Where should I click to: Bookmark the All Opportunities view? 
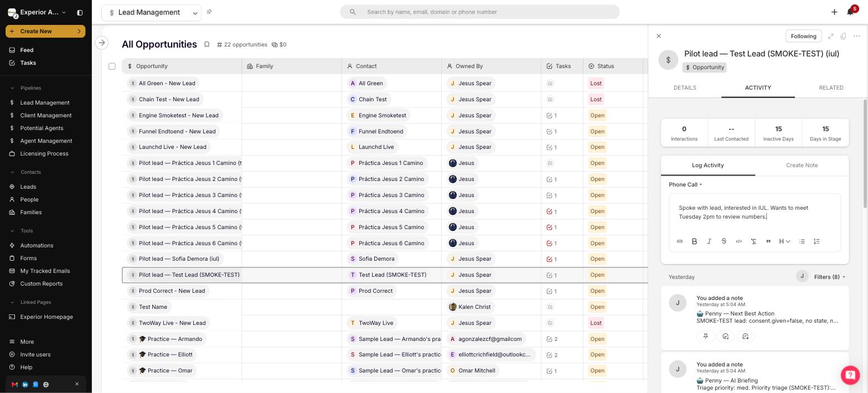(x=206, y=44)
